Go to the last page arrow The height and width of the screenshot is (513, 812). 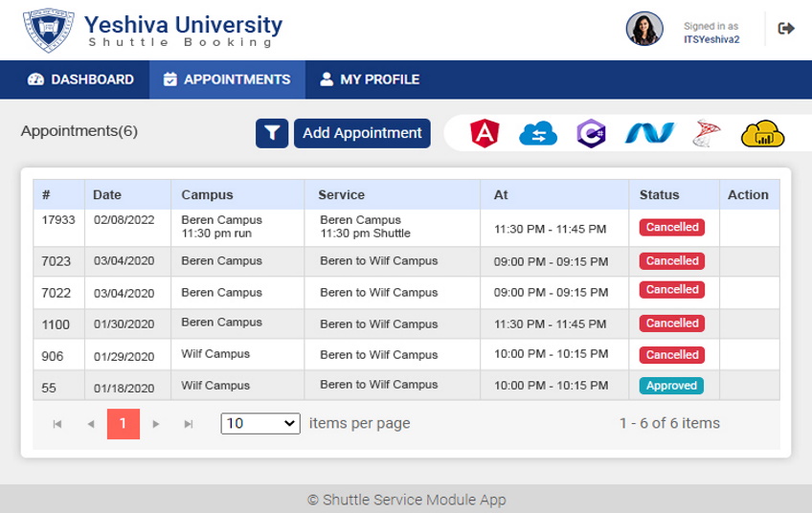tap(189, 424)
